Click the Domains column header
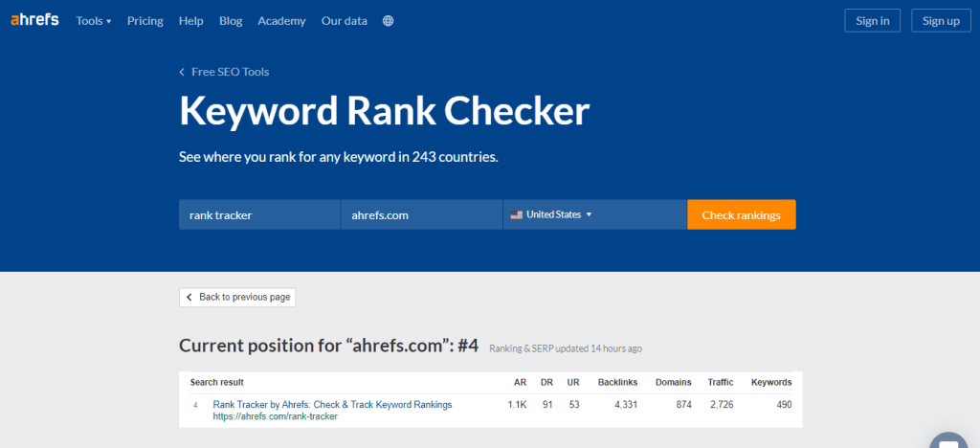Image resolution: width=980 pixels, height=448 pixels. (674, 382)
